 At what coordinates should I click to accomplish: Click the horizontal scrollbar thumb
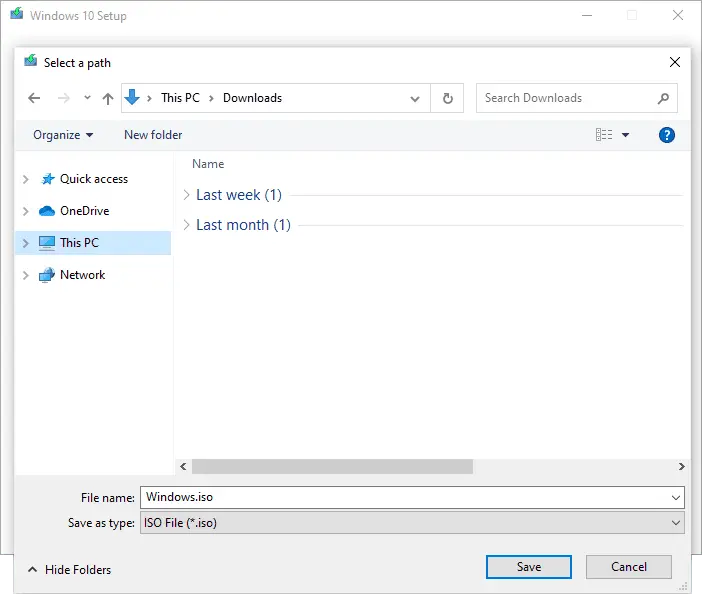(x=332, y=466)
